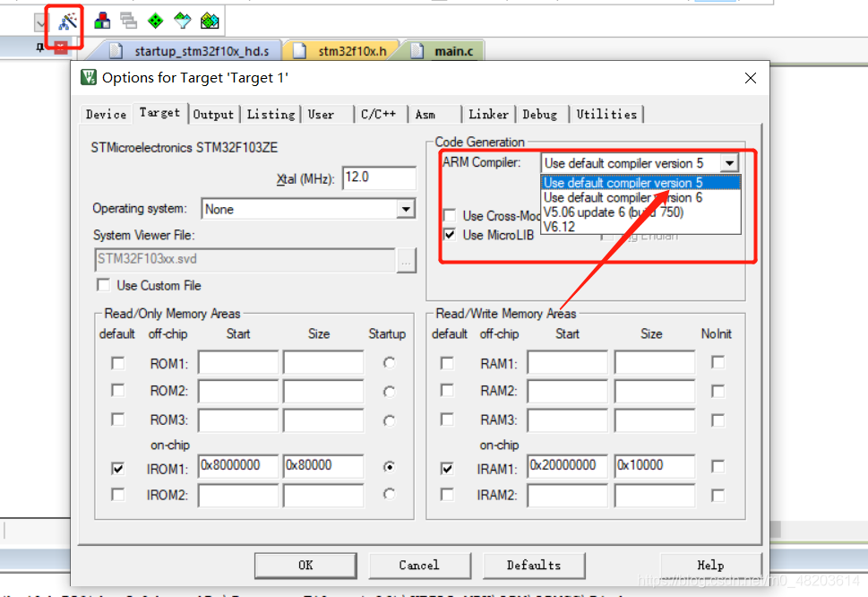Enable IRAM2 default checkbox
The width and height of the screenshot is (868, 597).
447,494
